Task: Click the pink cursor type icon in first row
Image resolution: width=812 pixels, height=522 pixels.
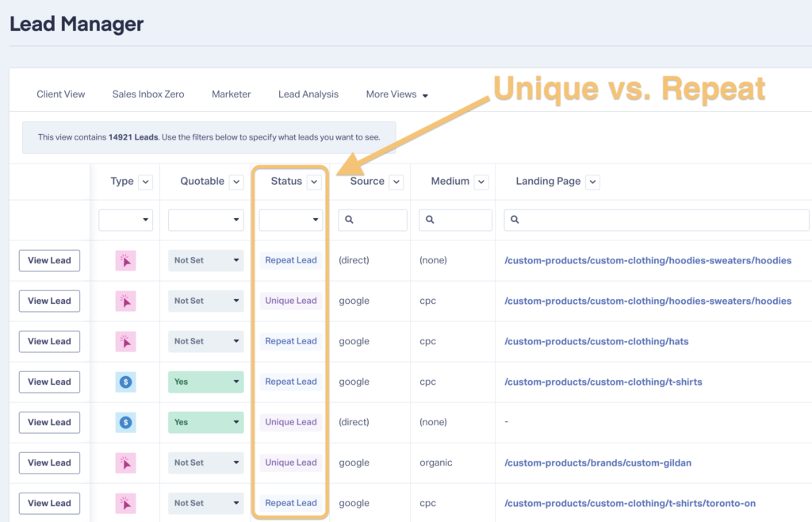Action: pyautogui.click(x=125, y=260)
